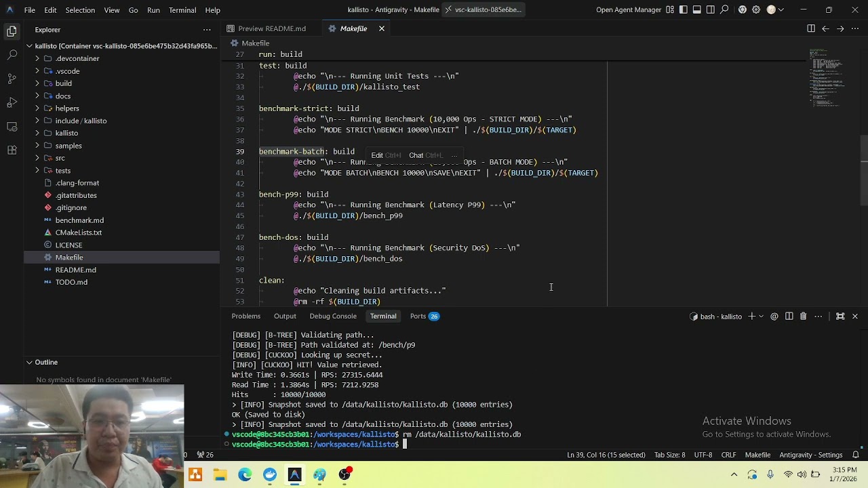Viewport: 868px width, 488px height.
Task: Click forwarded ports indicator showing 26
Action: point(205,455)
